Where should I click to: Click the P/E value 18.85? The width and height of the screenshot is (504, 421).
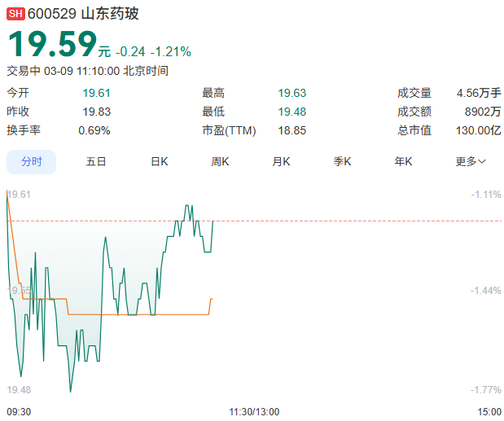(291, 130)
